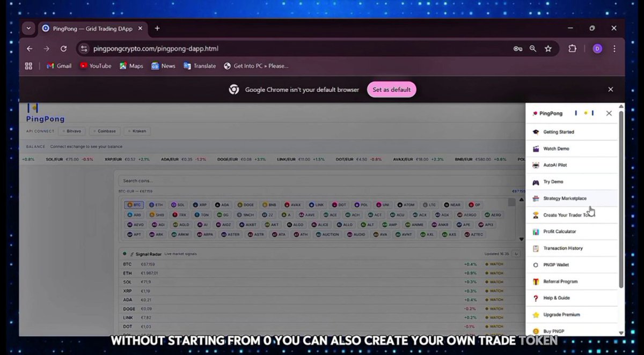Open the Getting Started menu entry
The image size is (644, 355).
pyautogui.click(x=572, y=132)
